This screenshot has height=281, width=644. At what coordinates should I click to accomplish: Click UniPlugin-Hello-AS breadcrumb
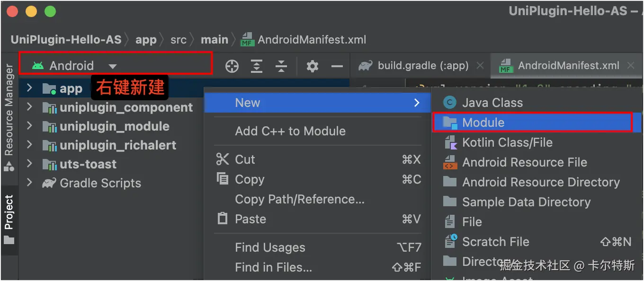[66, 40]
